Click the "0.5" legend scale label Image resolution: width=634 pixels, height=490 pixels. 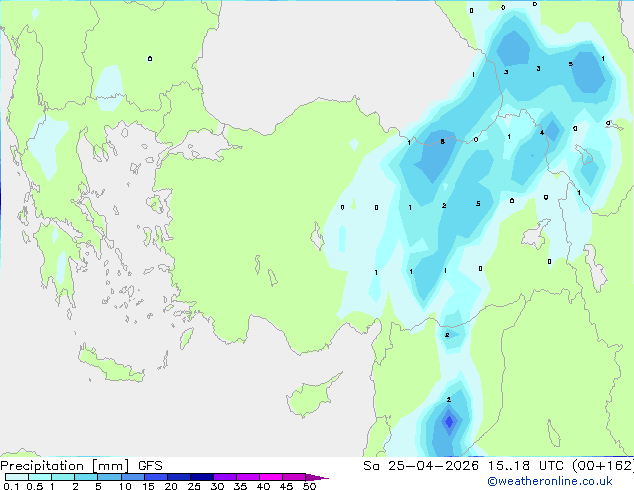point(34,486)
